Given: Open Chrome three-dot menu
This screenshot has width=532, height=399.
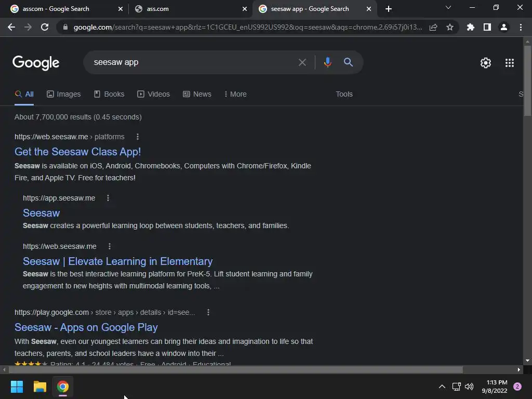Looking at the screenshot, I should pos(521,27).
